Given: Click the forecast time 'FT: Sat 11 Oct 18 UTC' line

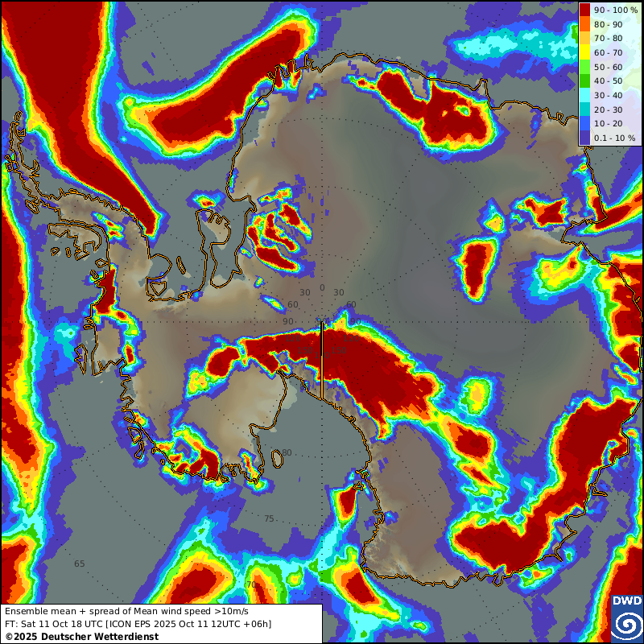Looking at the screenshot, I should tap(138, 624).
